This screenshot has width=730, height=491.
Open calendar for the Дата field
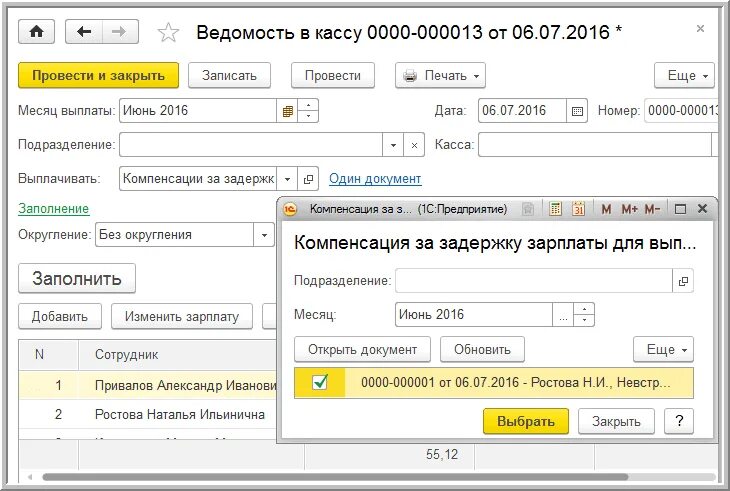[577, 111]
